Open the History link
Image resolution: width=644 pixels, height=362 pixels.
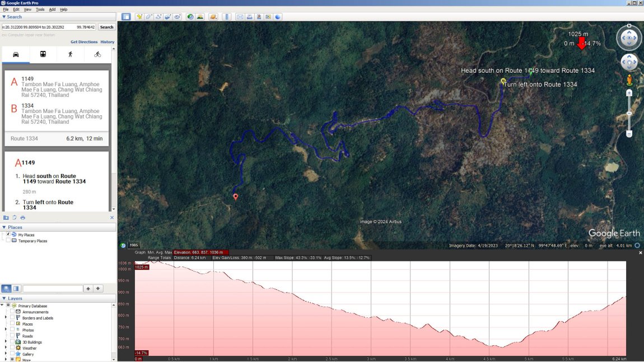click(108, 42)
